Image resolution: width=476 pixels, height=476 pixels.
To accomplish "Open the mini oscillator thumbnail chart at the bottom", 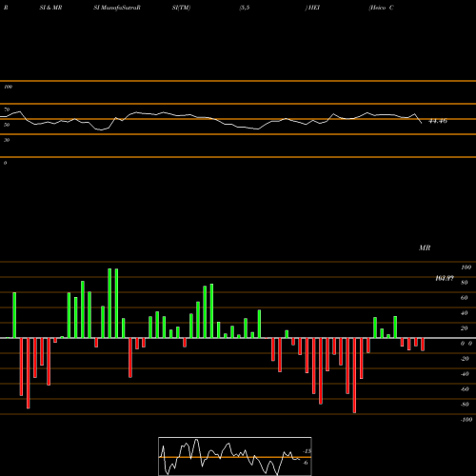I will tap(235, 456).
